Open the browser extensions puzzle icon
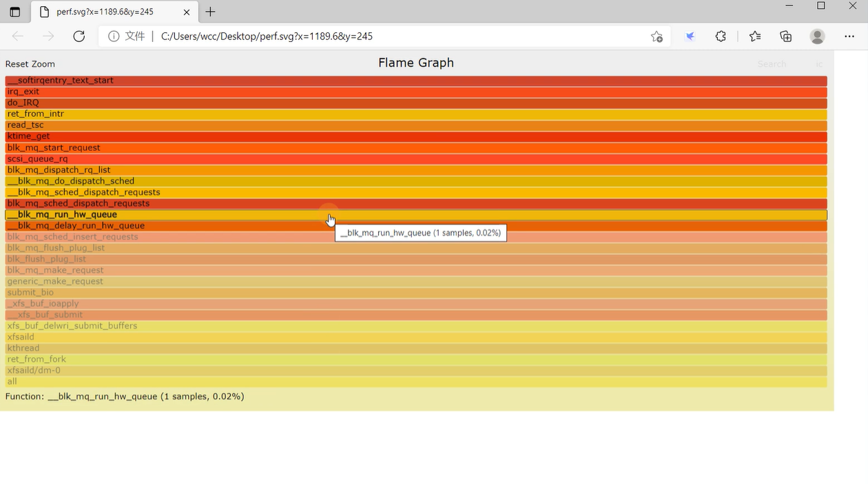This screenshot has width=868, height=484. point(721,36)
